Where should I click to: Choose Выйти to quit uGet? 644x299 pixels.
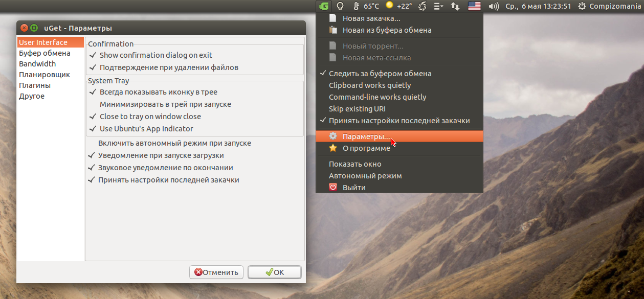399,187
